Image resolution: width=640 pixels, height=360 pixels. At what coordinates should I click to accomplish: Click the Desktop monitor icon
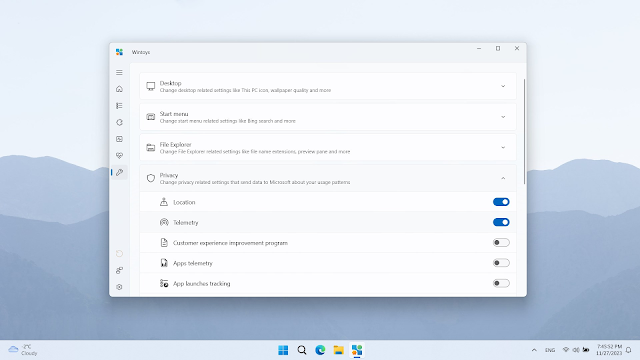[151, 86]
